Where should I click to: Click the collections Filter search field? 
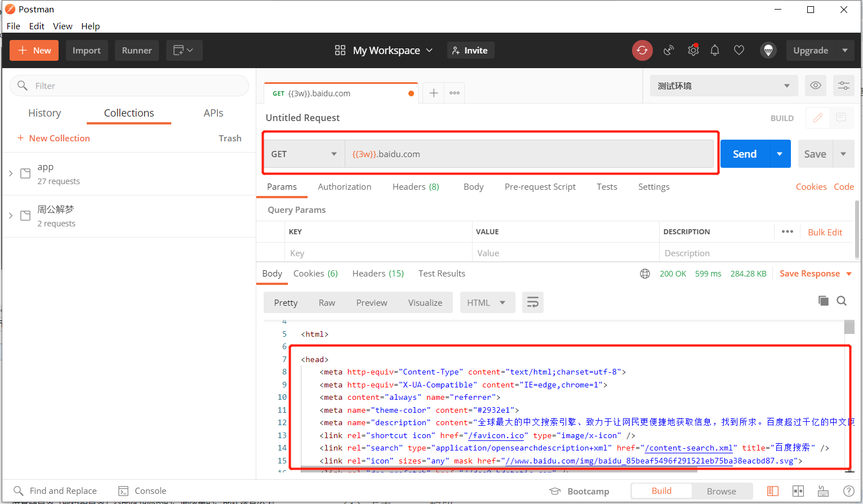pyautogui.click(x=129, y=86)
